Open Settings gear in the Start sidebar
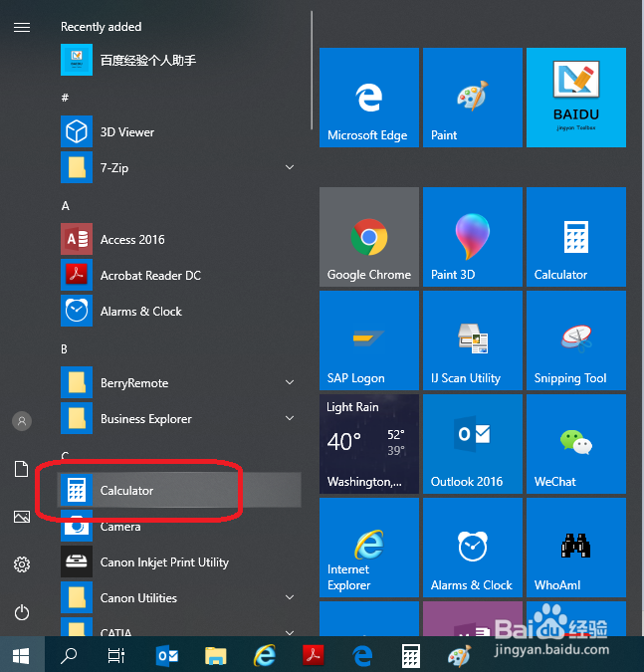 coord(22,564)
